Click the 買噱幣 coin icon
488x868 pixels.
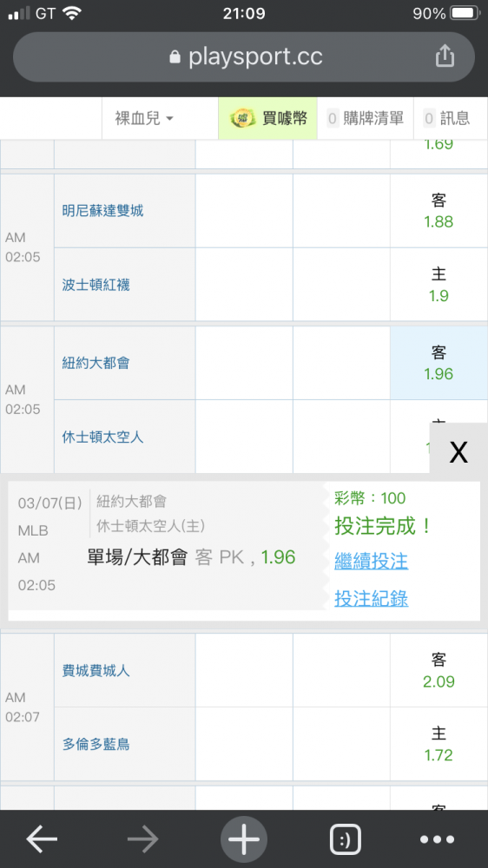coord(242,118)
